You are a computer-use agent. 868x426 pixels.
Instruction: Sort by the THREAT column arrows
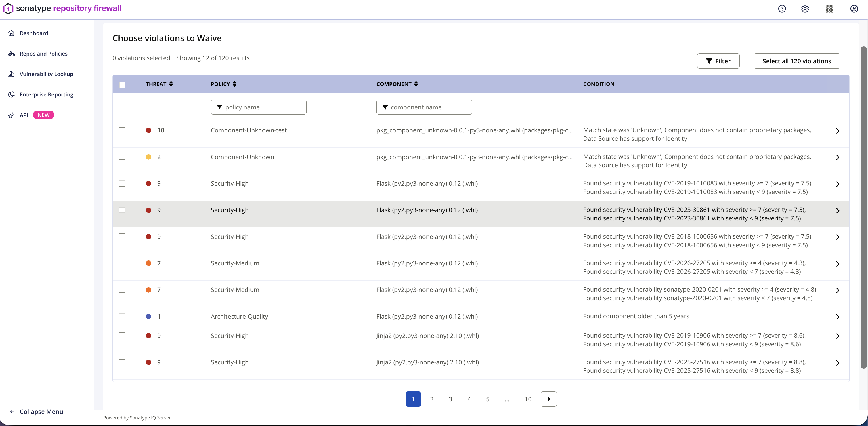point(171,84)
